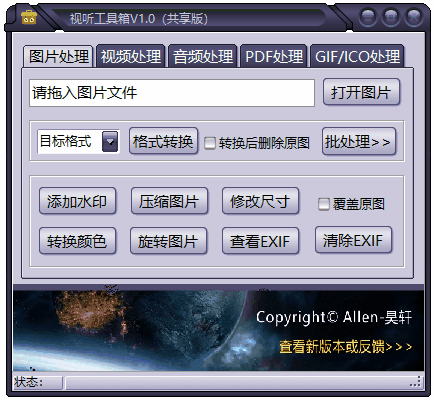The height and width of the screenshot is (398, 436).
Task: Click the middle maximize title bar button
Action: point(391,17)
